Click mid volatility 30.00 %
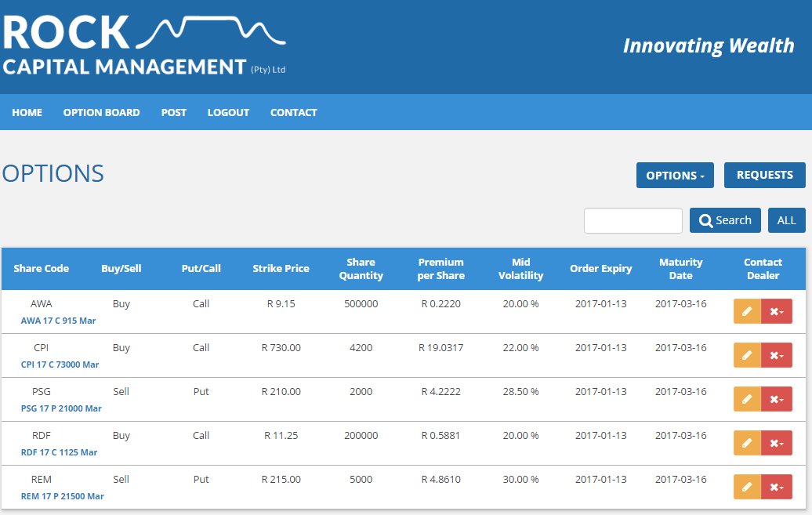 click(520, 480)
